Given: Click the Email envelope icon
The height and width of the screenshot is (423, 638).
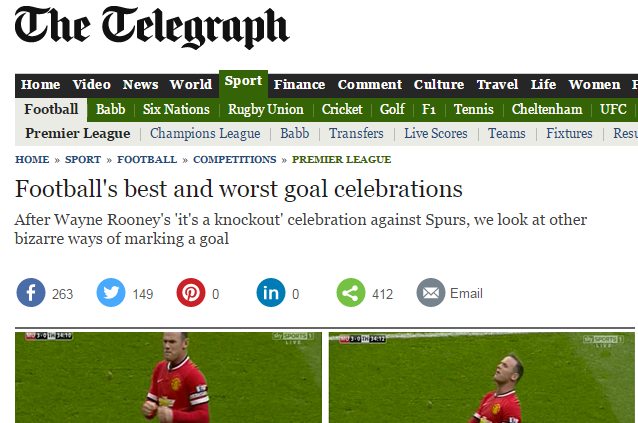Looking at the screenshot, I should (431, 292).
